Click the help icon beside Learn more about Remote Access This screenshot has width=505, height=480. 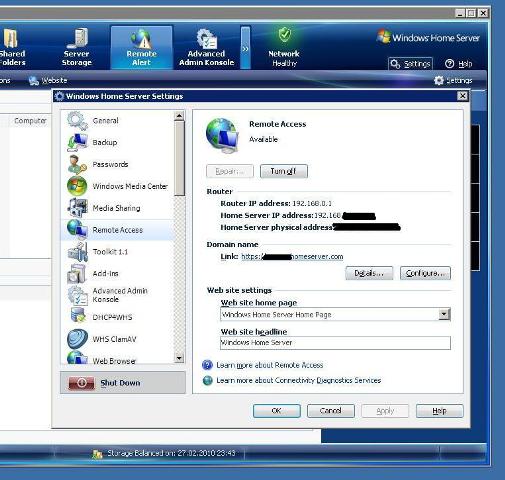pyautogui.click(x=207, y=365)
